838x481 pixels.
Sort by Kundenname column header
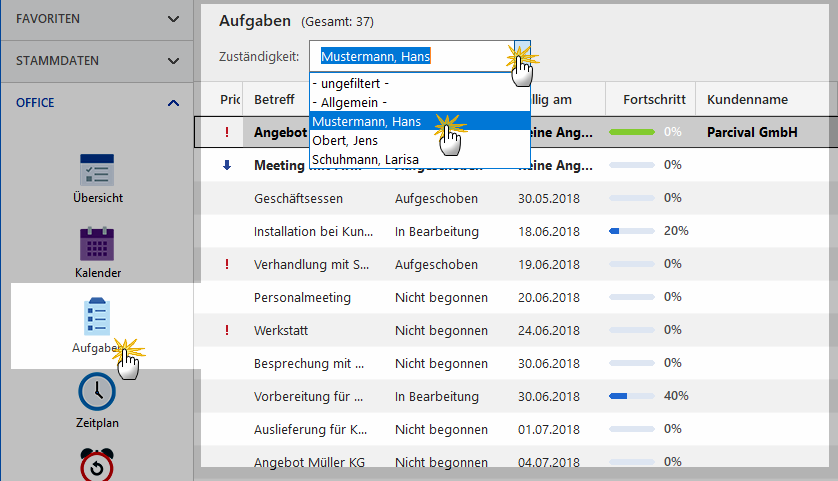pyautogui.click(x=747, y=99)
